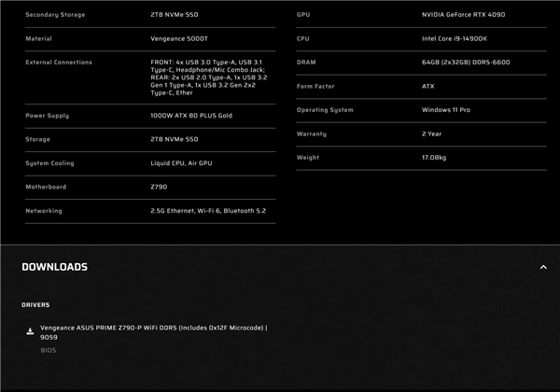Screen dimensions: 560x392
Task: Select the External Connections port list text
Action: point(208,77)
